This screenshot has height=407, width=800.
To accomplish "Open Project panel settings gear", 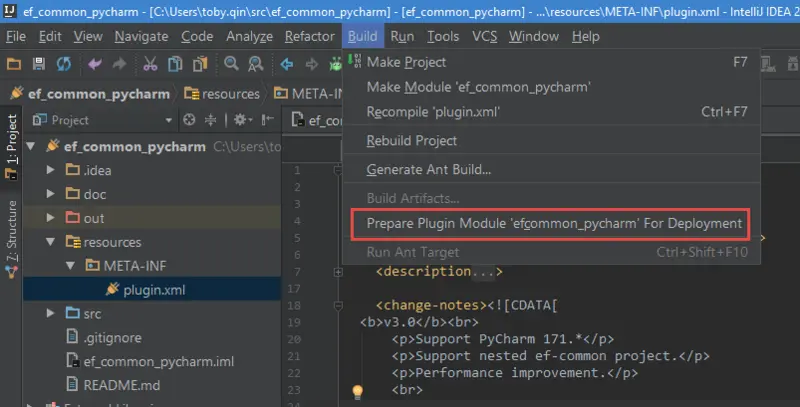I will tap(242, 120).
